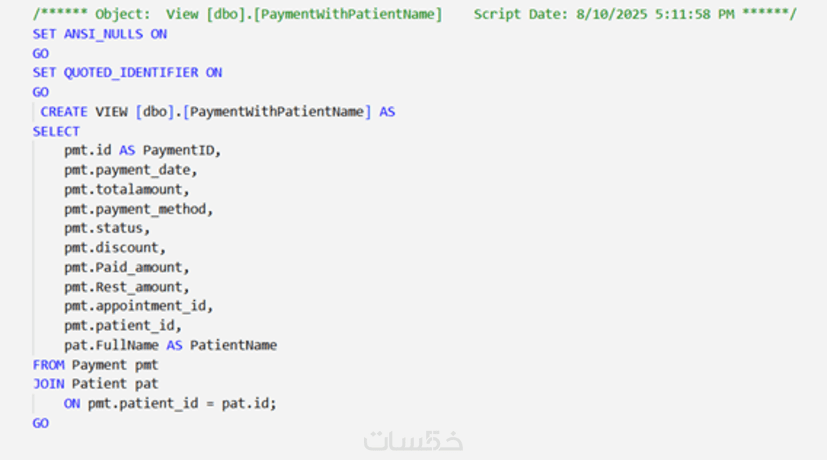Click the [PaymentWithPatientName] view name in CREATE line
Image resolution: width=827 pixels, height=460 pixels.
(277, 112)
